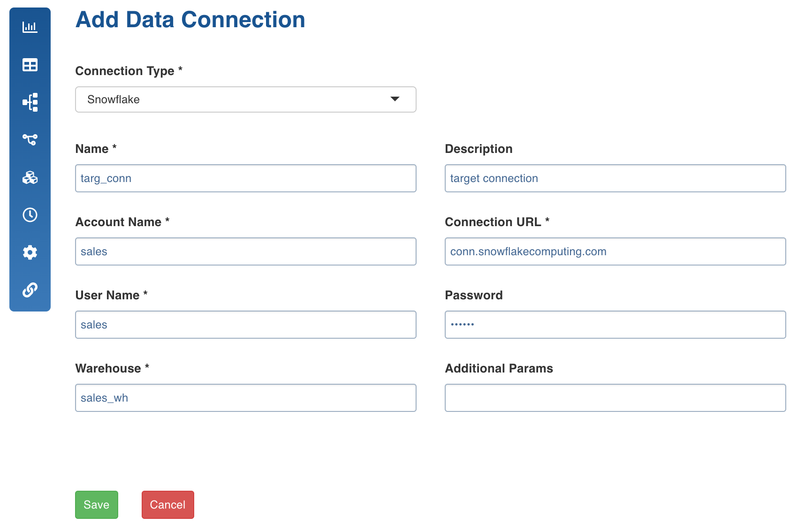
Task: Open the clock schedule icon
Action: pyautogui.click(x=30, y=215)
